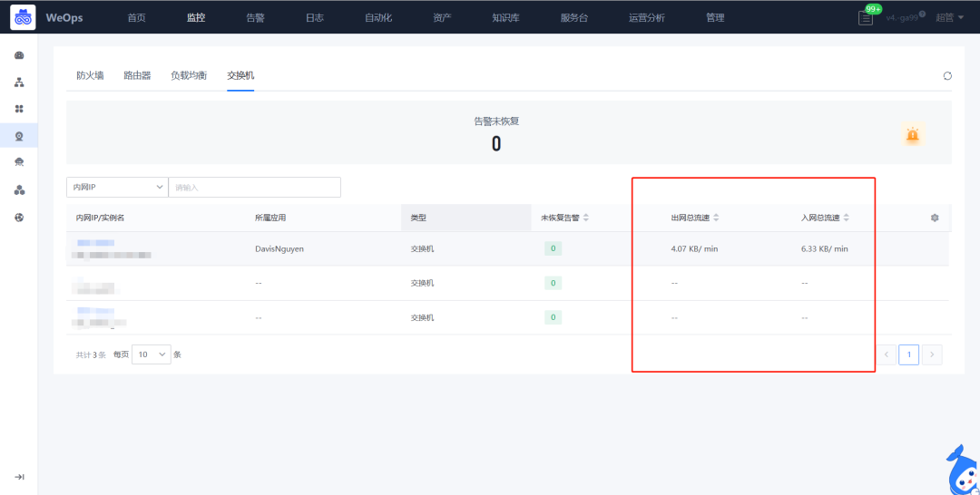
Task: Click the alert count 0 badge in second row
Action: click(x=554, y=283)
